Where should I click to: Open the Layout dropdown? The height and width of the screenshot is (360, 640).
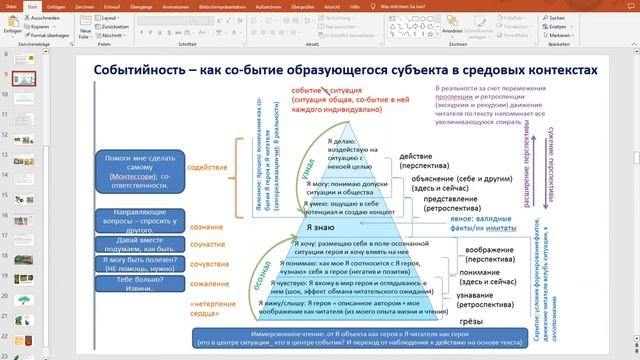(x=108, y=18)
